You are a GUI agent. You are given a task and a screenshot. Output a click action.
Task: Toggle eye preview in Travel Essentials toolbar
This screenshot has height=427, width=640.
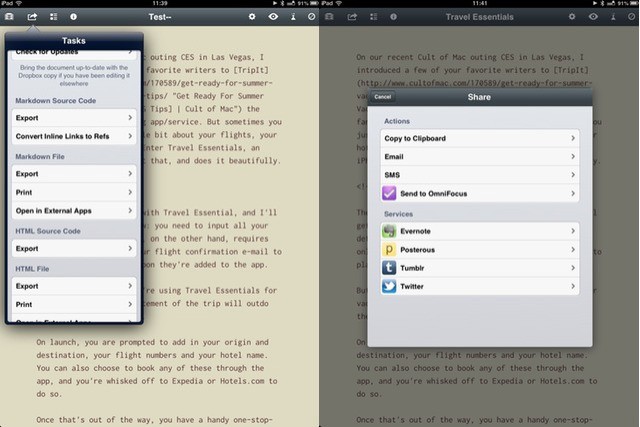[593, 17]
